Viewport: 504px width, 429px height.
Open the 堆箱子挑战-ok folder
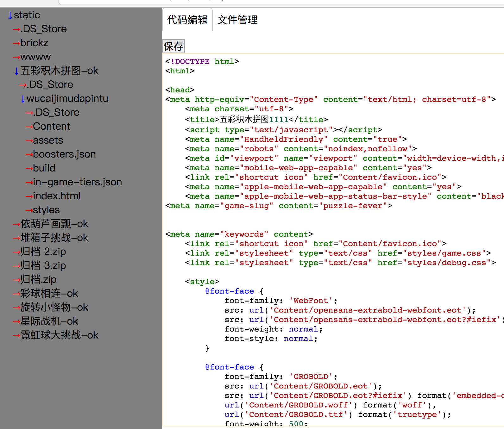point(54,238)
